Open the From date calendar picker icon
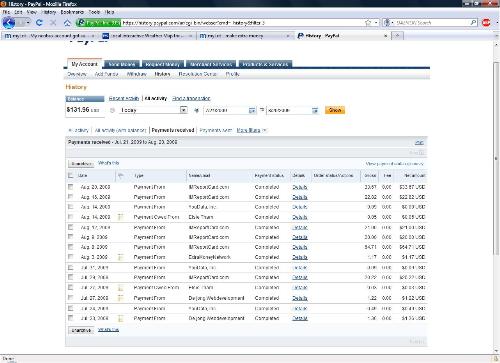 [252, 110]
